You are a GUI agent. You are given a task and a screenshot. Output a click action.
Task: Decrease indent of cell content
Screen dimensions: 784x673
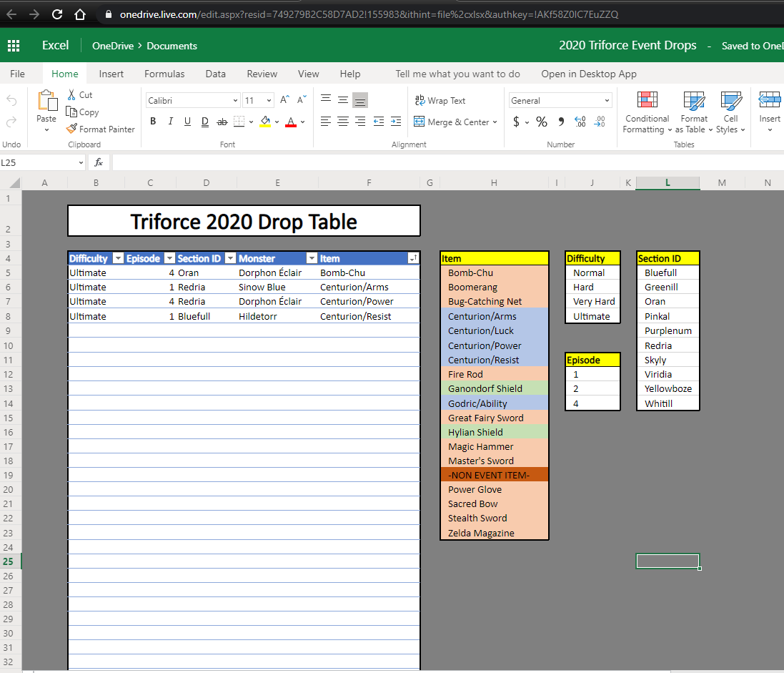(379, 121)
